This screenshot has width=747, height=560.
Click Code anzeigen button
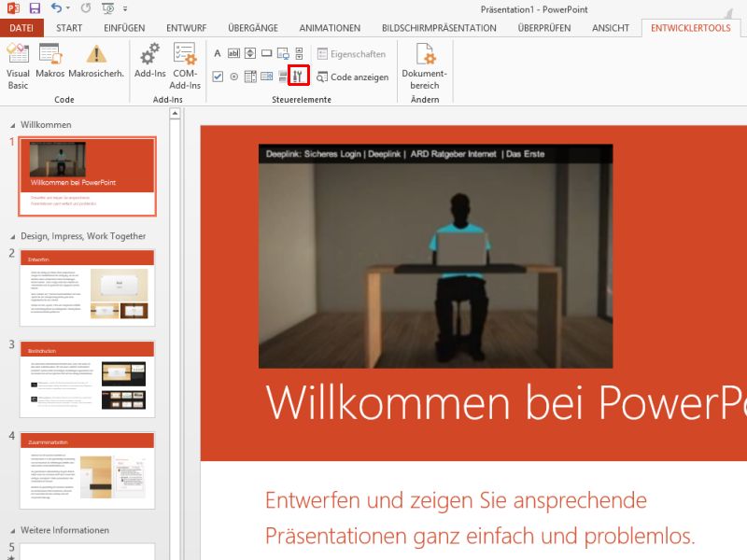pyautogui.click(x=353, y=77)
